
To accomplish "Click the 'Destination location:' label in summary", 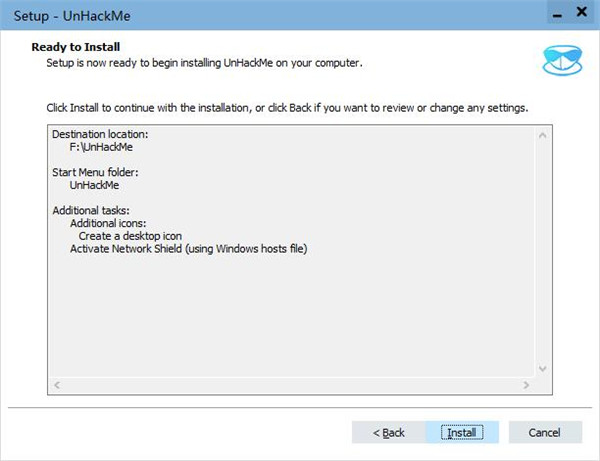I will [x=100, y=134].
